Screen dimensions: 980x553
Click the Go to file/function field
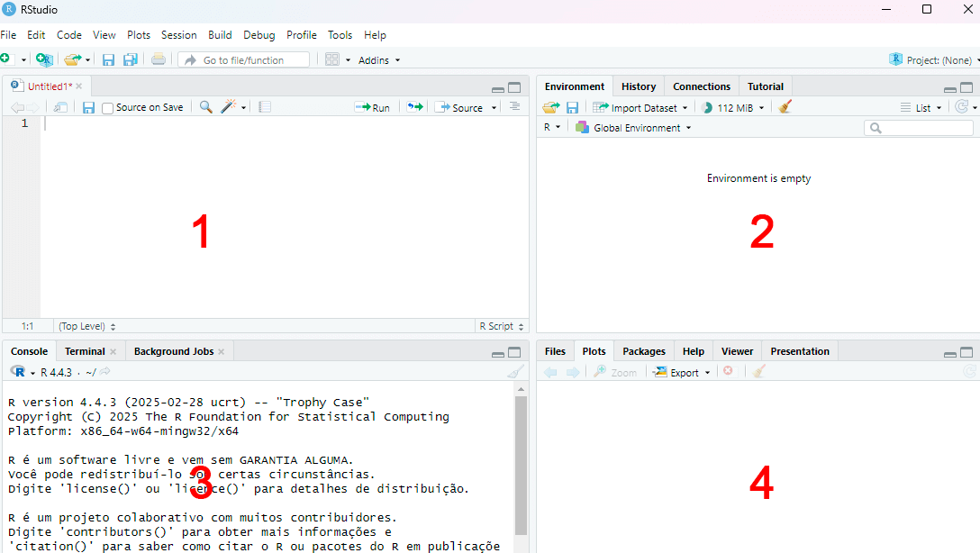coord(244,60)
